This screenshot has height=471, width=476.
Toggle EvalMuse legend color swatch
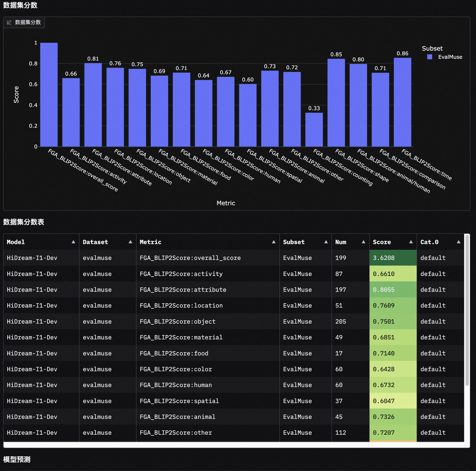pyautogui.click(x=430, y=57)
